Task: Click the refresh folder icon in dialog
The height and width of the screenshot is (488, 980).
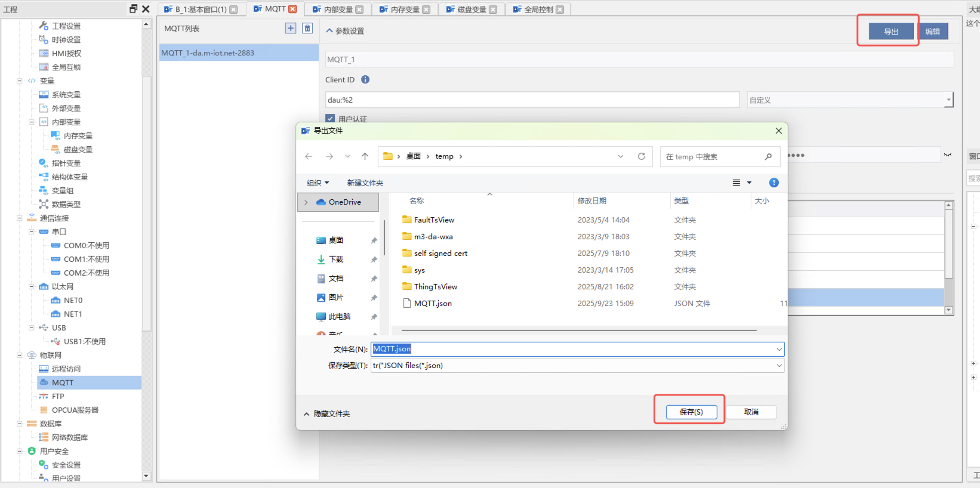Action: pos(642,156)
